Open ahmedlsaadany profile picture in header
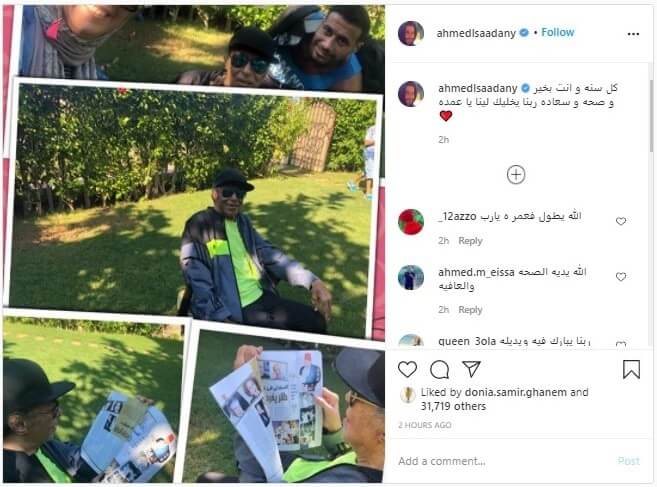This screenshot has height=487, width=657. (x=411, y=33)
